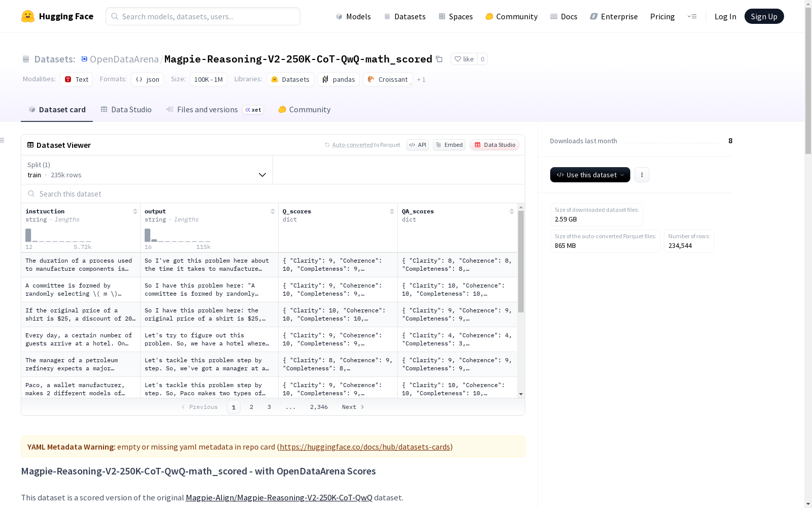Switch to the Dataset card tab
The width and height of the screenshot is (812, 508).
(x=57, y=110)
